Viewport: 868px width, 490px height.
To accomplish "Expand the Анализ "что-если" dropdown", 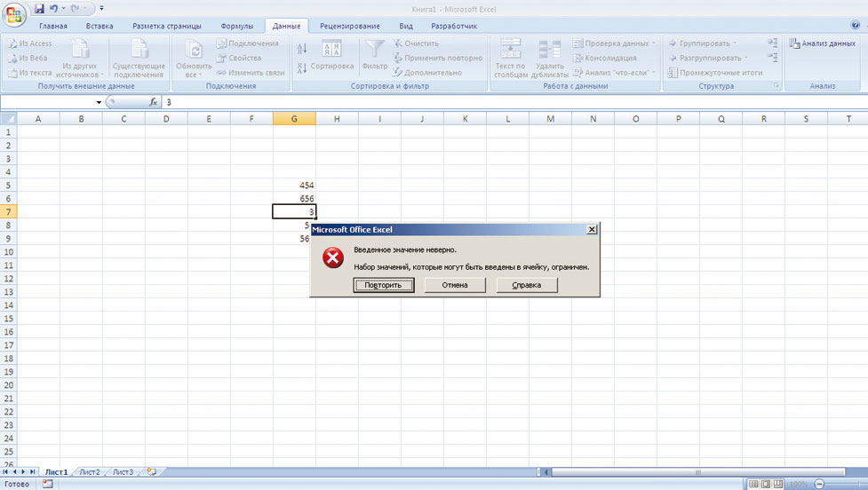I will (614, 73).
